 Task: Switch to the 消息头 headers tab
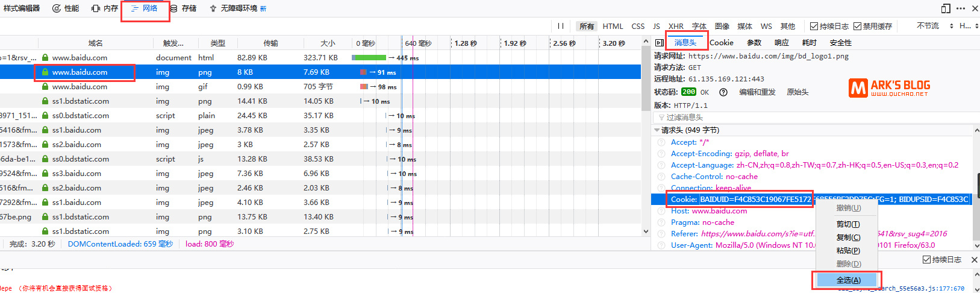[x=685, y=43]
